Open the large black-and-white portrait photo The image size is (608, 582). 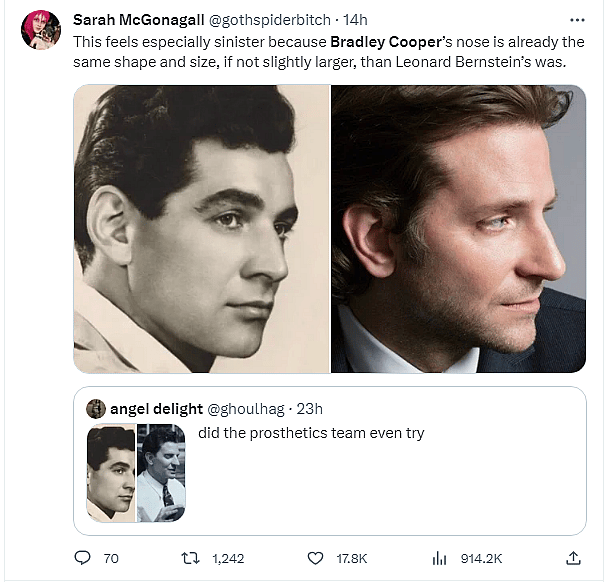pyautogui.click(x=201, y=229)
